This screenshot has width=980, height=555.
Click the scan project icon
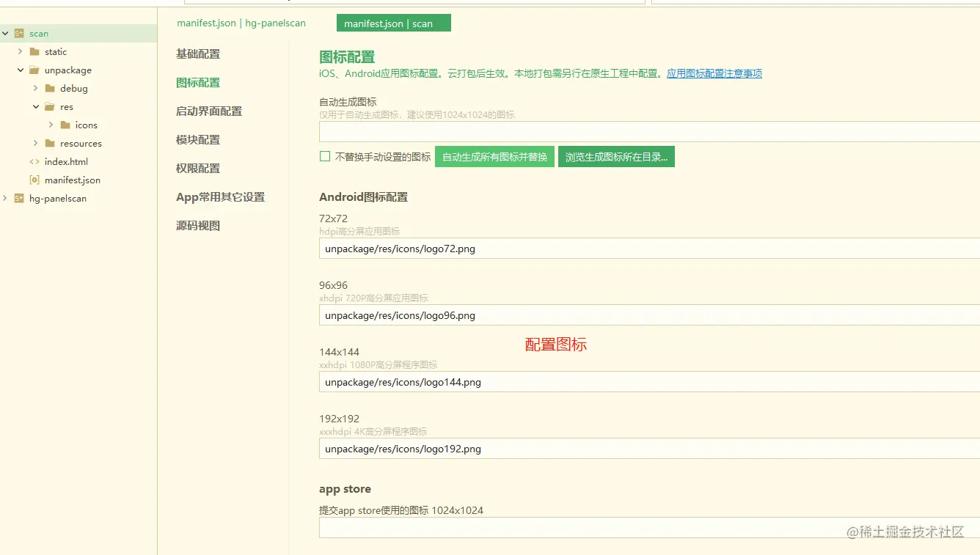(19, 34)
